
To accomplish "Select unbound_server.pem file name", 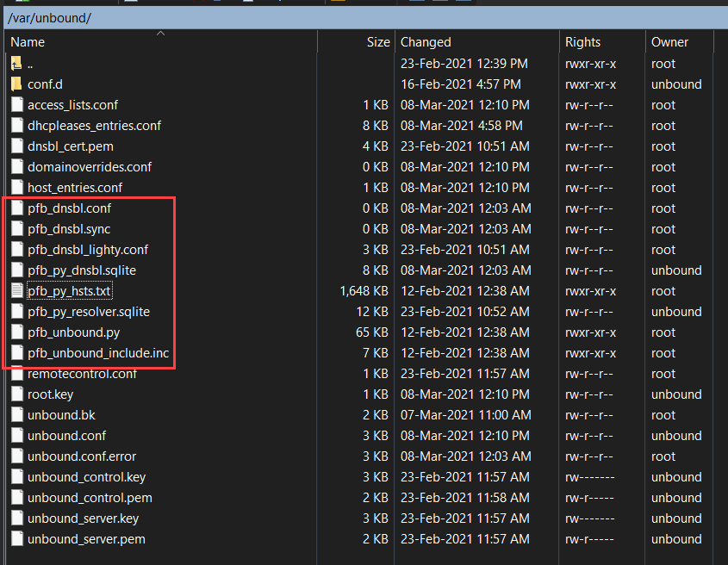I will tap(86, 539).
